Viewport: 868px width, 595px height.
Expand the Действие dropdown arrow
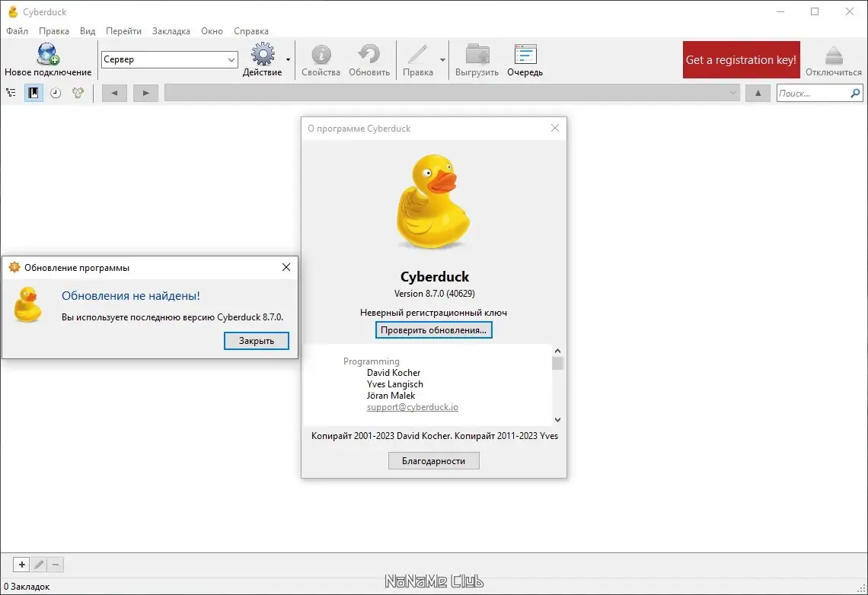pyautogui.click(x=288, y=59)
